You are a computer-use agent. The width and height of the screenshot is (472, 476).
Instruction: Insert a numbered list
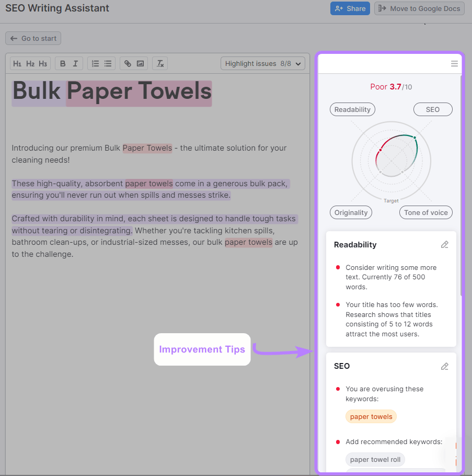pos(96,63)
